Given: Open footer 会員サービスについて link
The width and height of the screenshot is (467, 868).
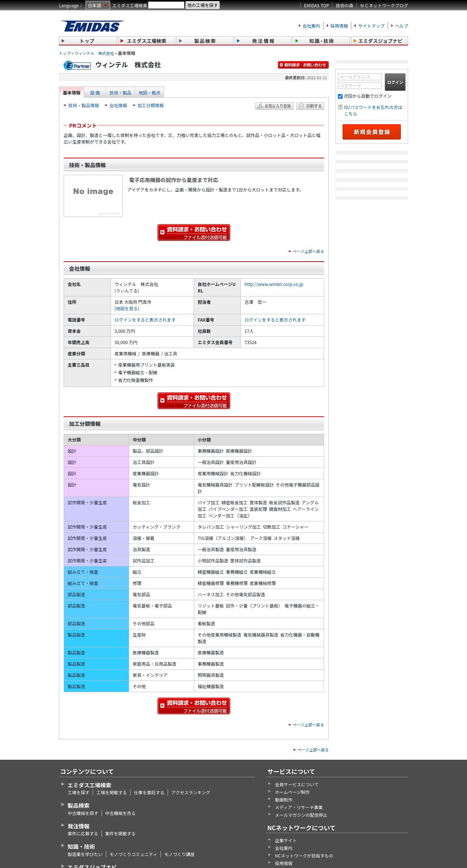Looking at the screenshot, I should click(296, 785).
